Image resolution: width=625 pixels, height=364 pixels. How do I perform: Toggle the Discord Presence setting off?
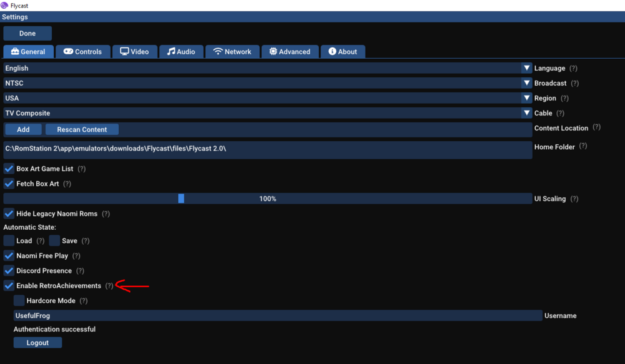point(8,270)
